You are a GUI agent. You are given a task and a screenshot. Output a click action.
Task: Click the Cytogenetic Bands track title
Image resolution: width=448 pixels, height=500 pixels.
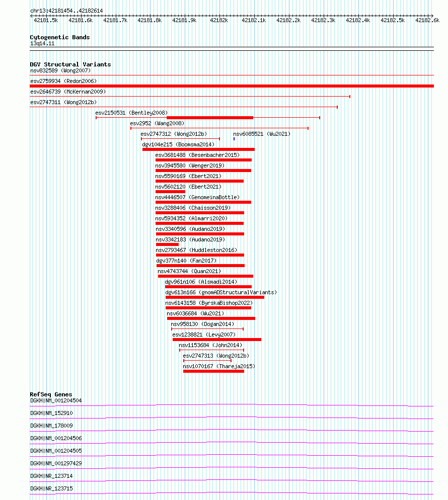(x=60, y=37)
